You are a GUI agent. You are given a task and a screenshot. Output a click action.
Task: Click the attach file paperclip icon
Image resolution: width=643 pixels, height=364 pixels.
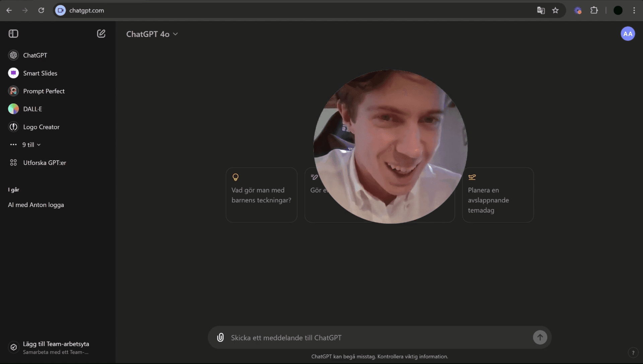pyautogui.click(x=220, y=337)
